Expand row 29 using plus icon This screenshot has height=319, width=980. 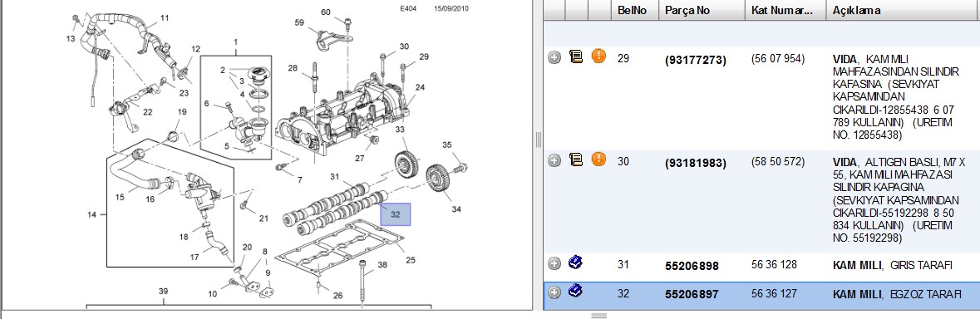[x=554, y=57]
